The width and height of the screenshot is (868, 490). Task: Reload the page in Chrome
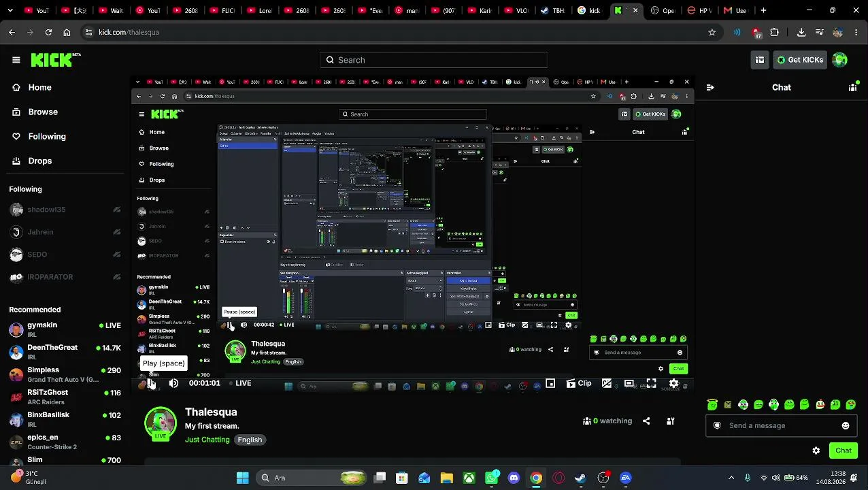[x=48, y=32]
